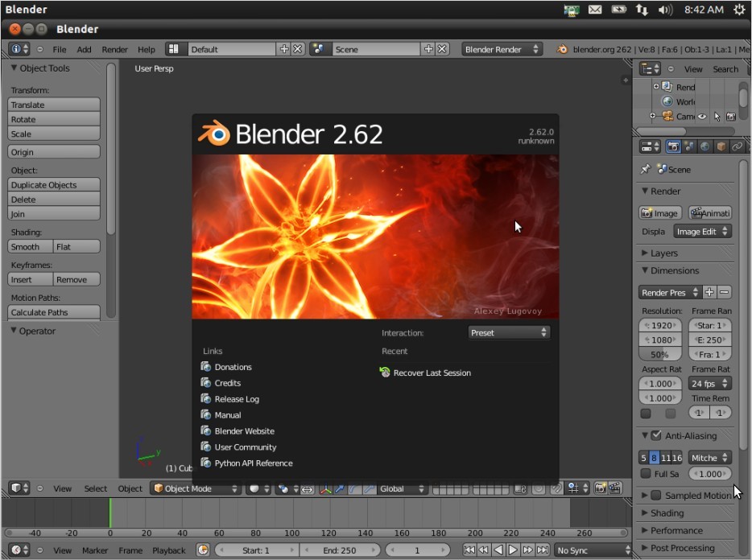This screenshot has width=752, height=560.
Task: Select the Scene properties tab icon
Action: point(689,146)
